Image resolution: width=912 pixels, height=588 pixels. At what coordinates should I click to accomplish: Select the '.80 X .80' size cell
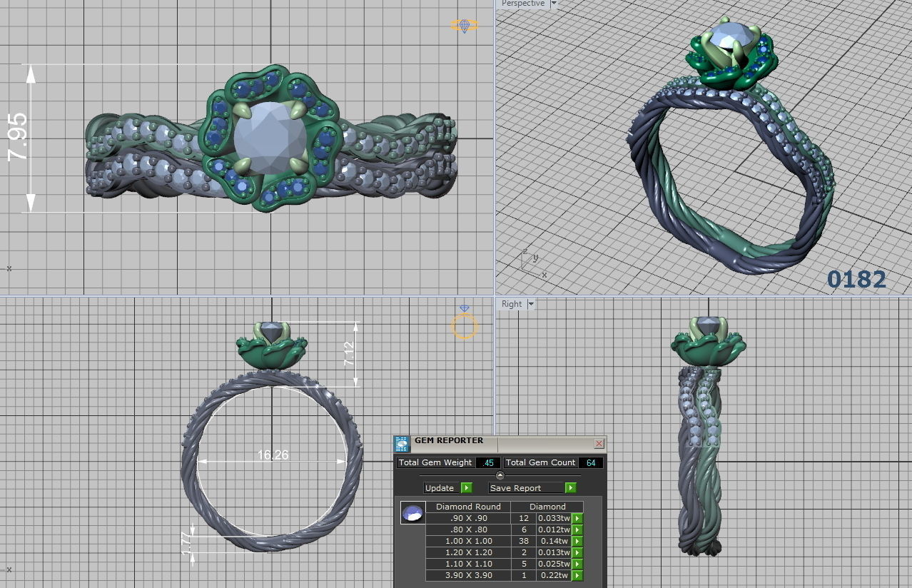pyautogui.click(x=468, y=529)
